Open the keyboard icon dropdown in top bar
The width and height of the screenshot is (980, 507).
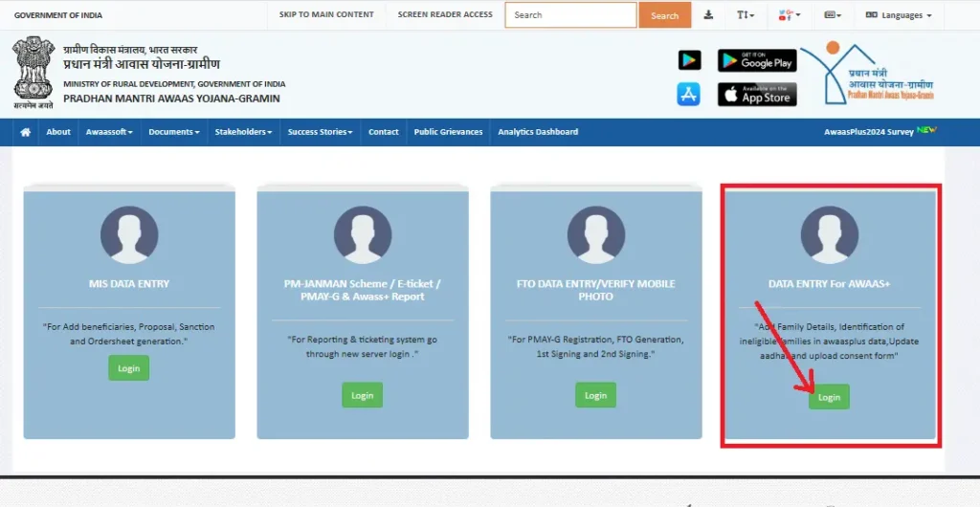(x=833, y=15)
